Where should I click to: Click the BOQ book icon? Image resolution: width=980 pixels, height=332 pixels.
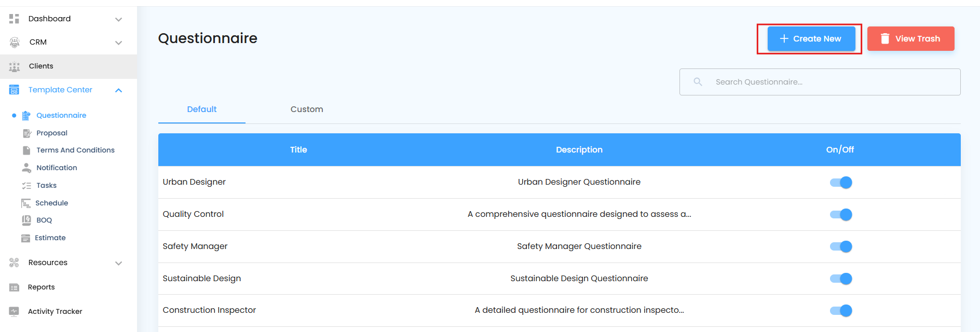(26, 220)
